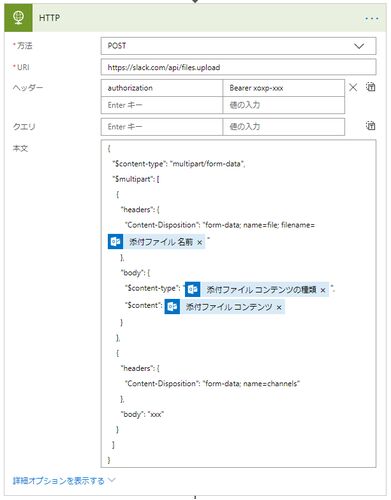Viewport: 391px width, 500px height.
Task: Edit the Bearer xoxp-xxx header value
Action: tap(283, 88)
